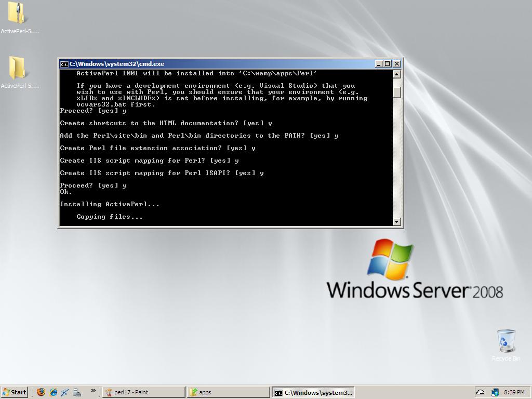Click the first system tray icon
Screen dimensions: 532x399
point(481,392)
